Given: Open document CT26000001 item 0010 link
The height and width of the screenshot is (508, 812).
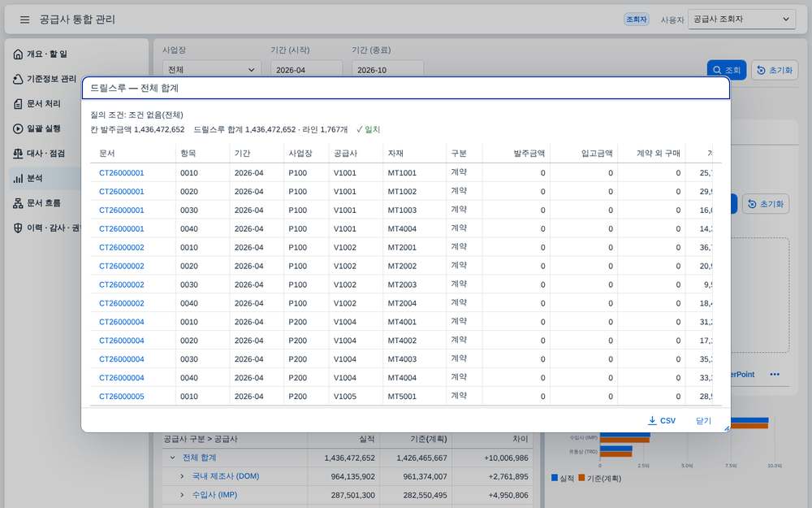Looking at the screenshot, I should point(122,173).
